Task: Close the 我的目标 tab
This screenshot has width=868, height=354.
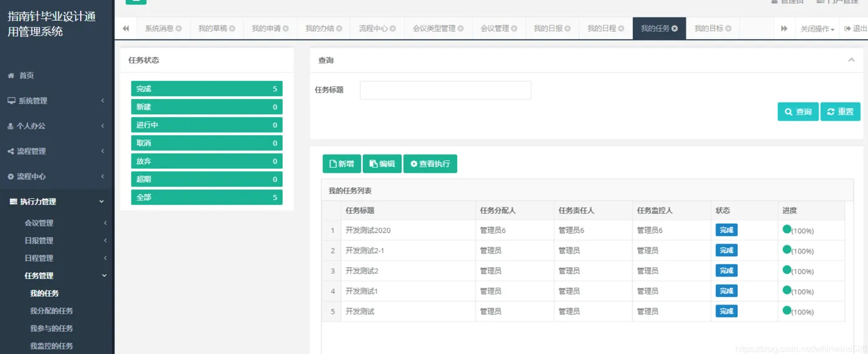Action: (x=728, y=29)
